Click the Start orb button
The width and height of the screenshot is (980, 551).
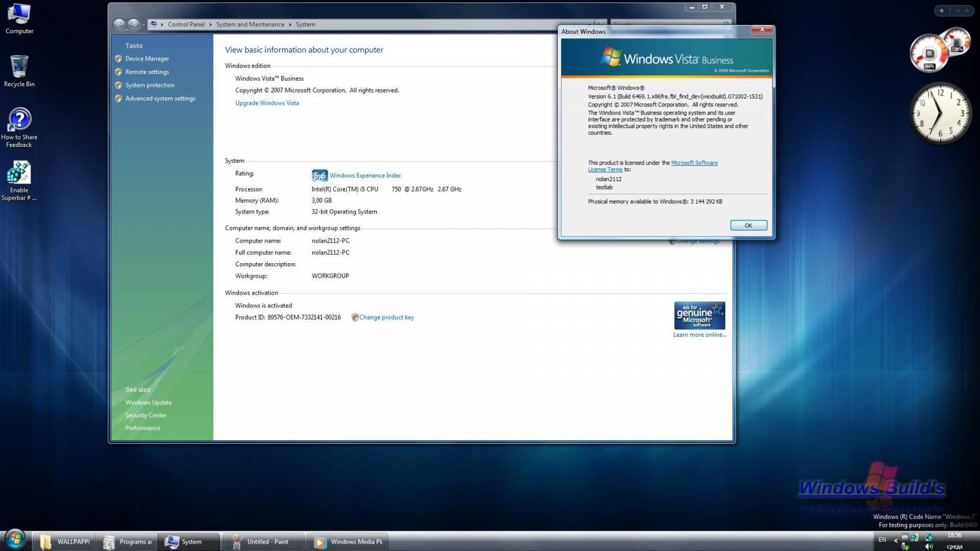tap(15, 539)
